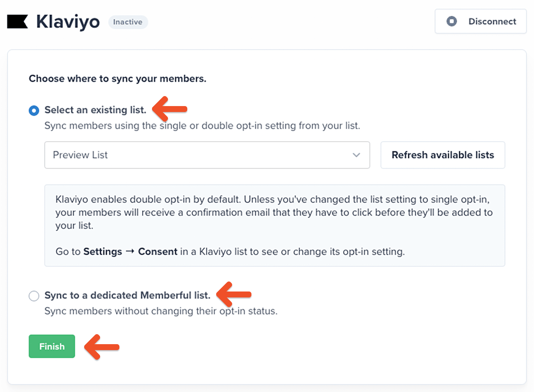Image resolution: width=534 pixels, height=392 pixels.
Task: Click the red arrow pointing at Finish
Action: pyautogui.click(x=102, y=347)
